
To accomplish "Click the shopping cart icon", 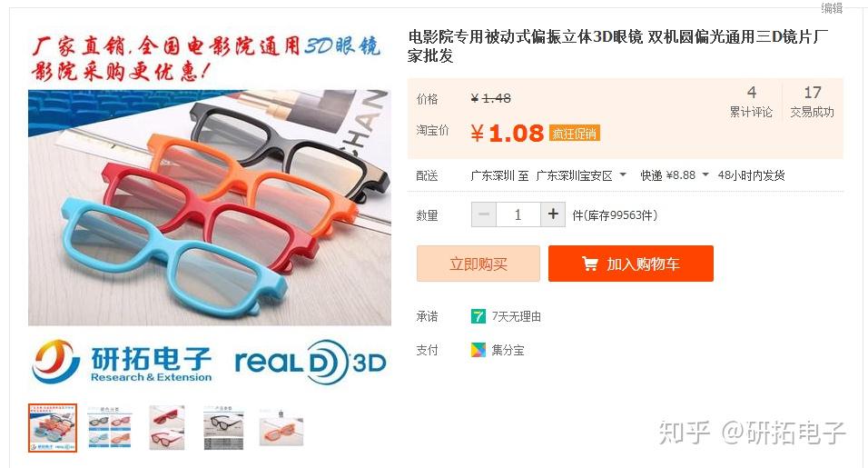I will (x=590, y=264).
